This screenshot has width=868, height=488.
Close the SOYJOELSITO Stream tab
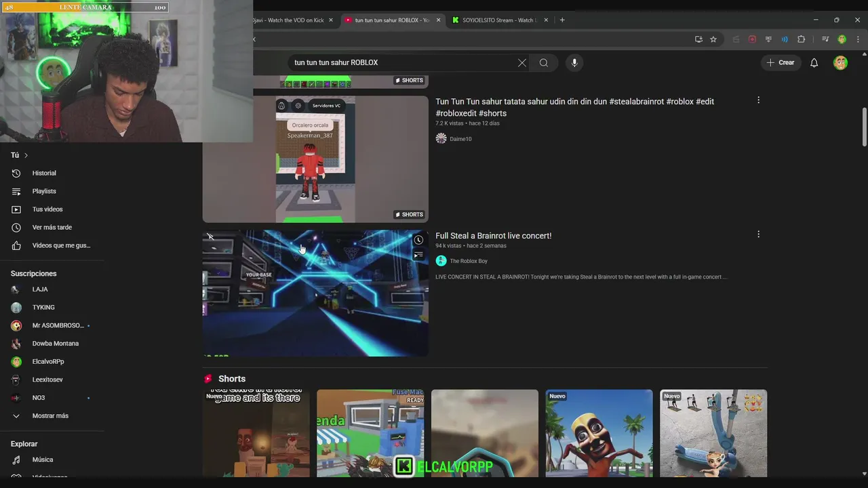click(546, 20)
